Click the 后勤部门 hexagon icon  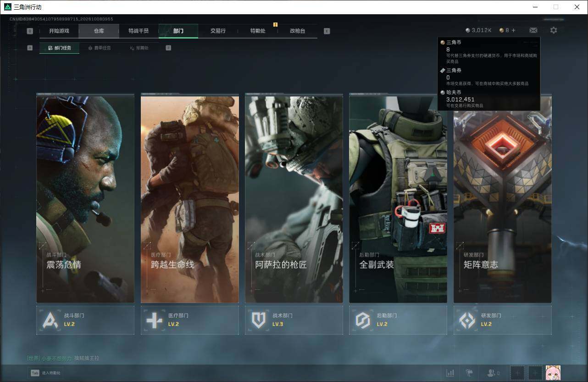[363, 320]
